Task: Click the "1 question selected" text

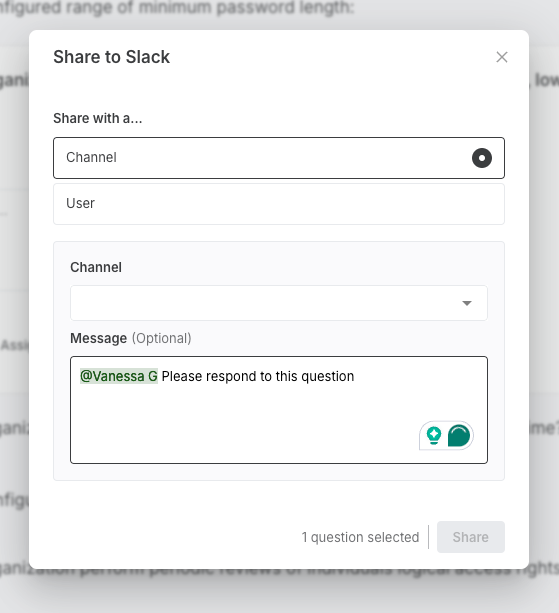Action: pyautogui.click(x=360, y=537)
